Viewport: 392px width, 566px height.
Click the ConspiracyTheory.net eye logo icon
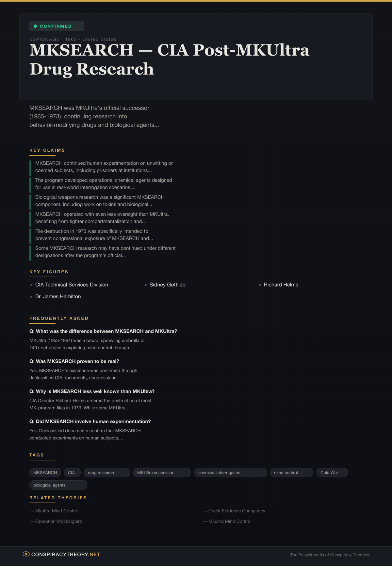point(26,554)
